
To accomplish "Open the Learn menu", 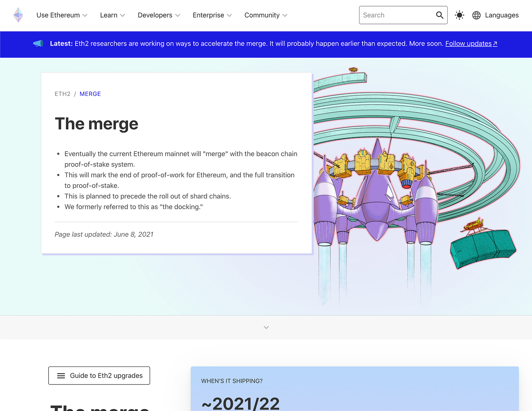I will coord(112,15).
